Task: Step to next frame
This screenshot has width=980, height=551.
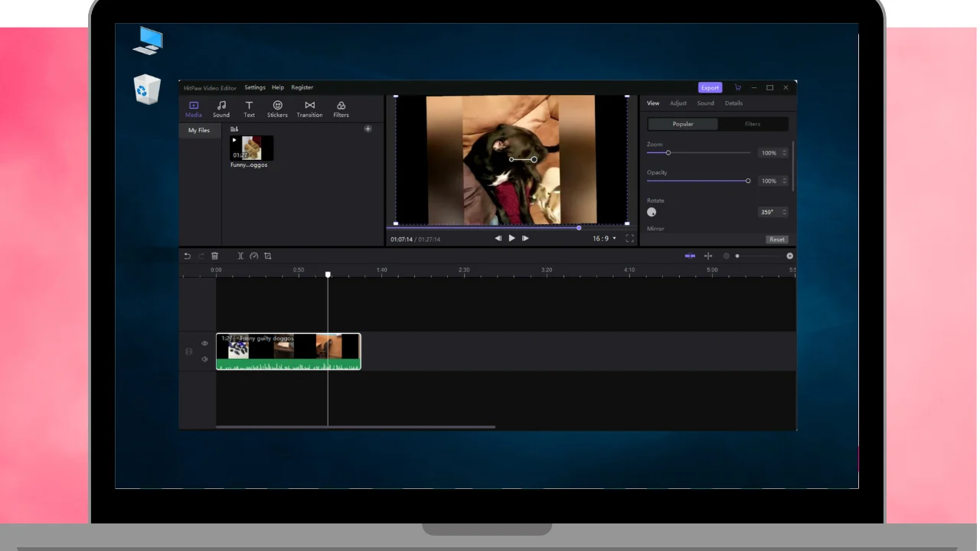Action: [525, 238]
